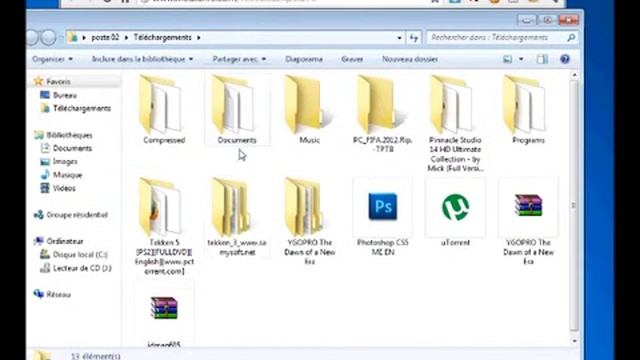Go to Bureau in sidebar
Image resolution: width=640 pixels, height=360 pixels.
(x=64, y=95)
